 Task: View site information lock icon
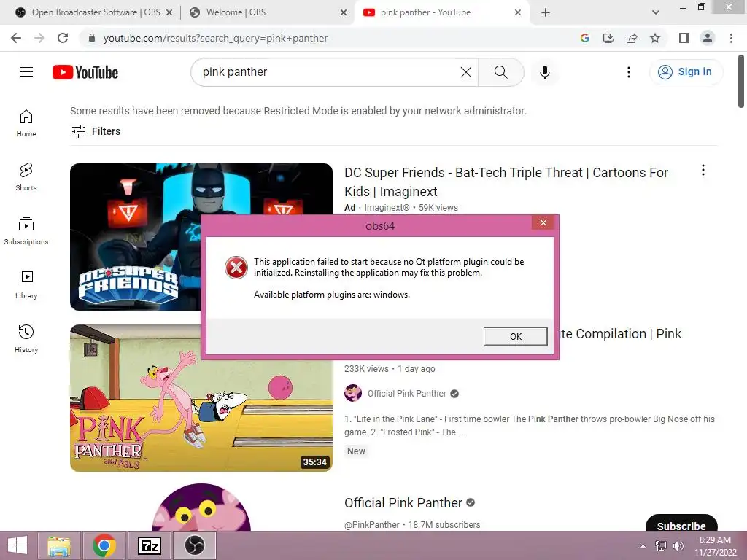[x=92, y=38]
